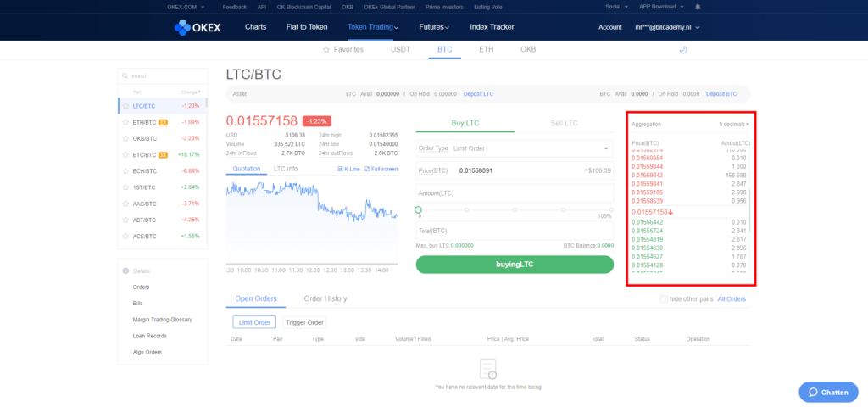Star the ABT/BTC pair as favorite

(125, 220)
